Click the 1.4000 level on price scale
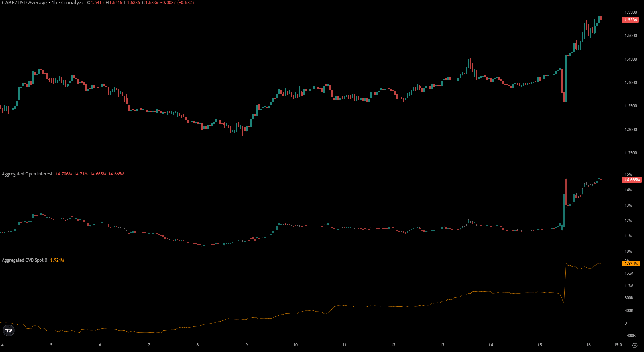This screenshot has width=644, height=352. tap(630, 83)
